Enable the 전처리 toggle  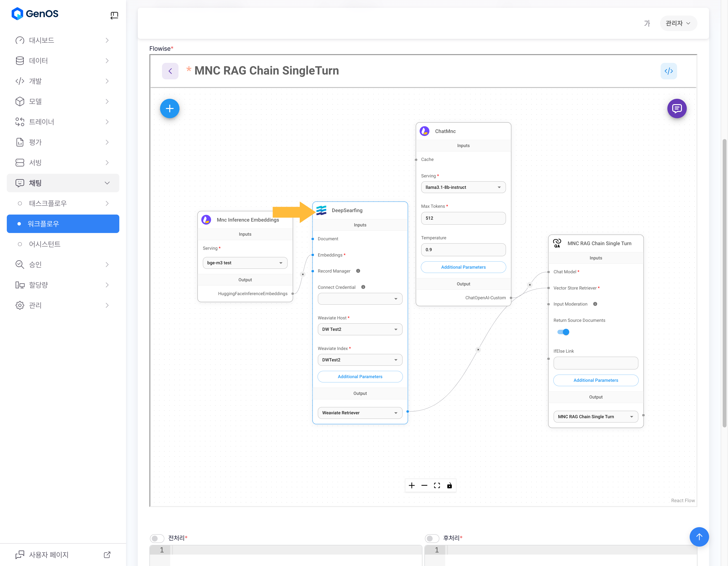(x=157, y=538)
